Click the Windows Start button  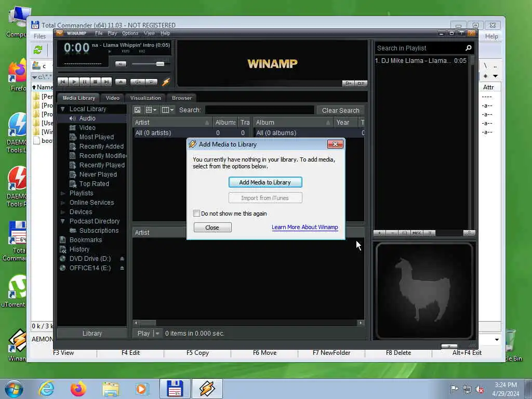(14, 389)
